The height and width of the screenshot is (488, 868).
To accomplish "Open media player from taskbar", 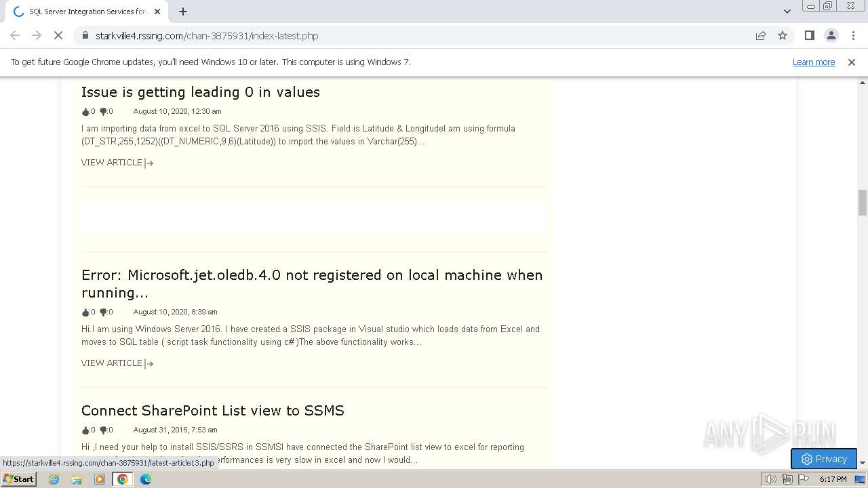I will 100,479.
